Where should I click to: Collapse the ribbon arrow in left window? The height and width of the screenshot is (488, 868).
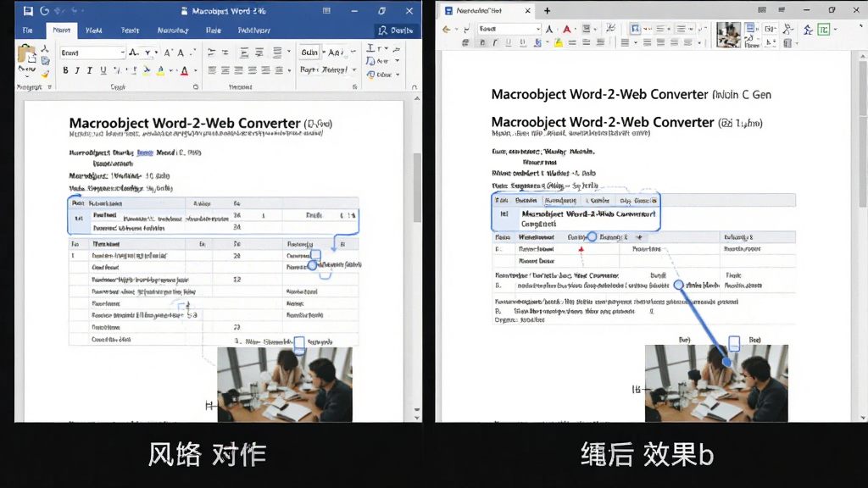point(414,87)
